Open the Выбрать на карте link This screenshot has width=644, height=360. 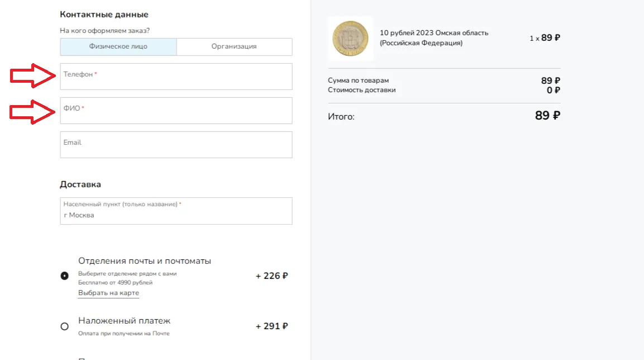coord(108,293)
